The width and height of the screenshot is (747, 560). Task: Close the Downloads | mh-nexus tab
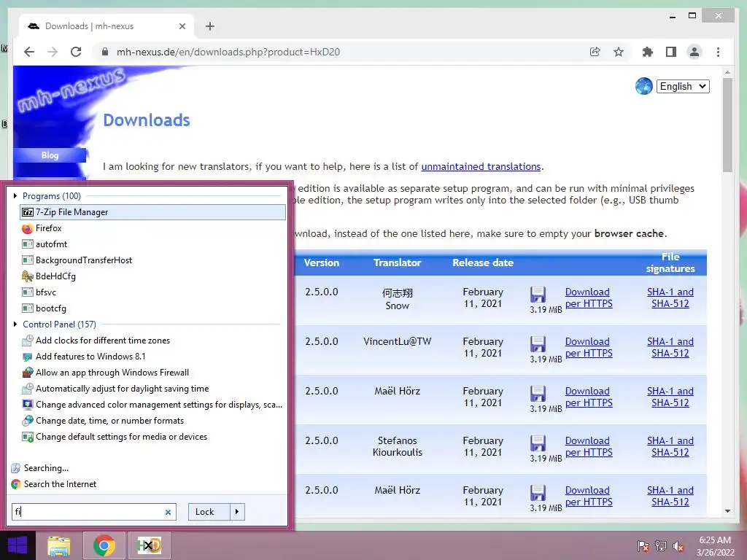(x=182, y=26)
